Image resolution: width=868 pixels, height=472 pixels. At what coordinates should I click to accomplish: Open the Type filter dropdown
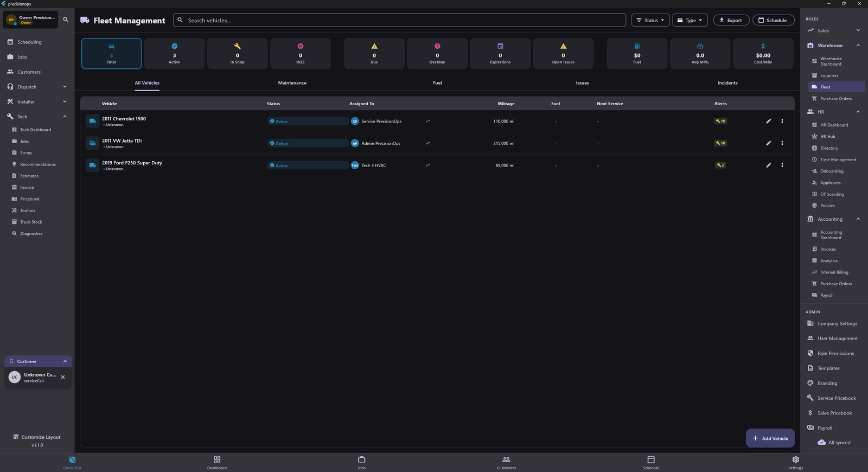coord(690,20)
